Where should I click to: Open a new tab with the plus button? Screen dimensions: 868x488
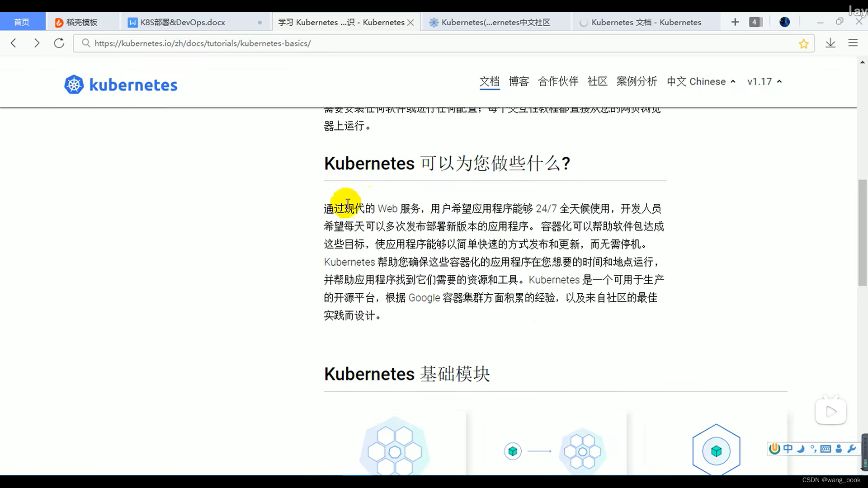pos(735,22)
